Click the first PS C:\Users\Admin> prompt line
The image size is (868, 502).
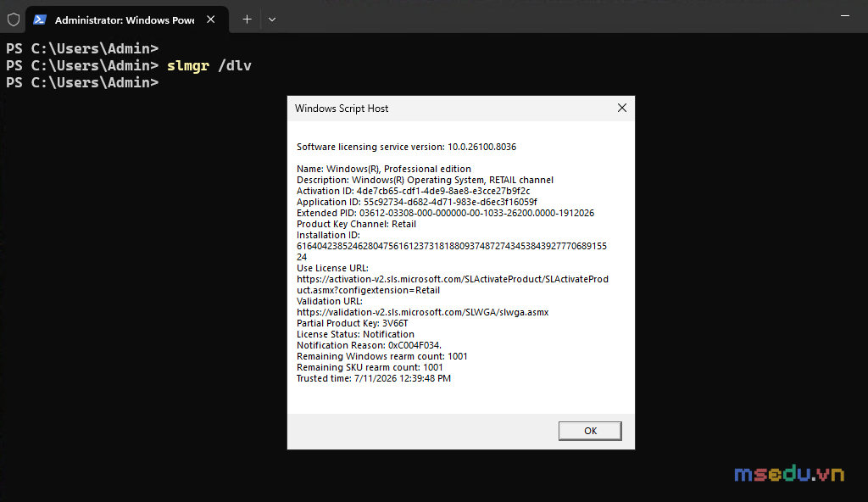pos(82,49)
